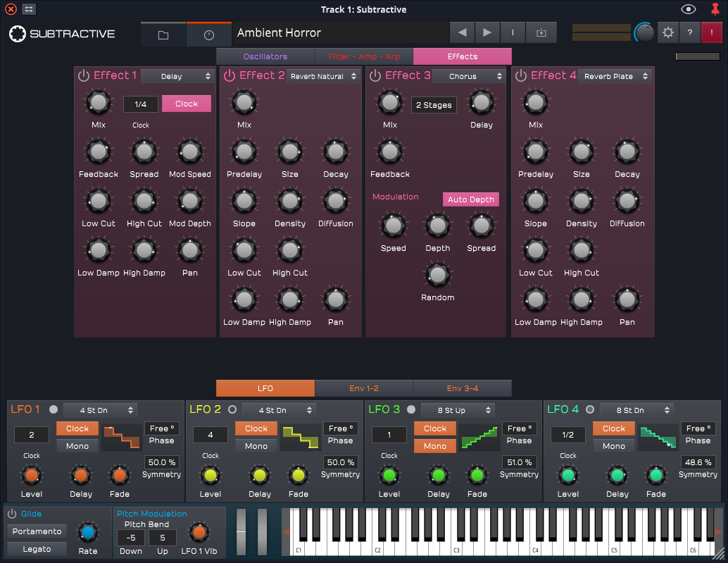Open the '2 Stages' chorus selector

(434, 105)
